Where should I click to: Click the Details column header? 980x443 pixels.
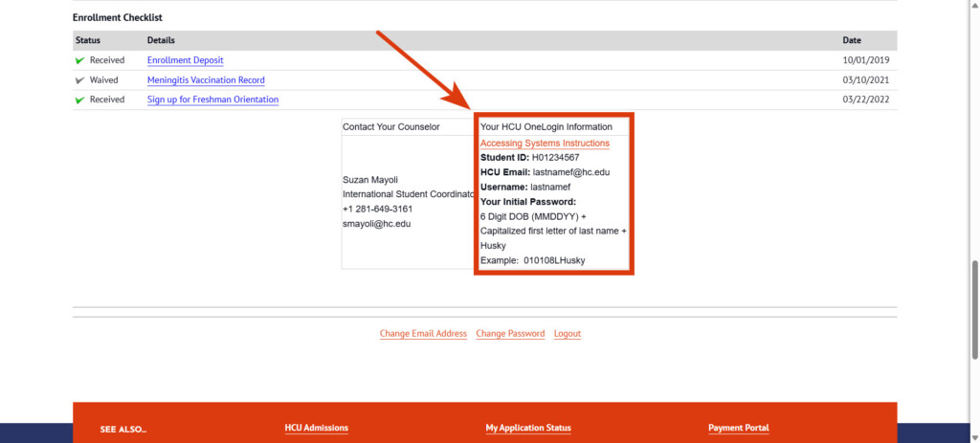[x=161, y=40]
